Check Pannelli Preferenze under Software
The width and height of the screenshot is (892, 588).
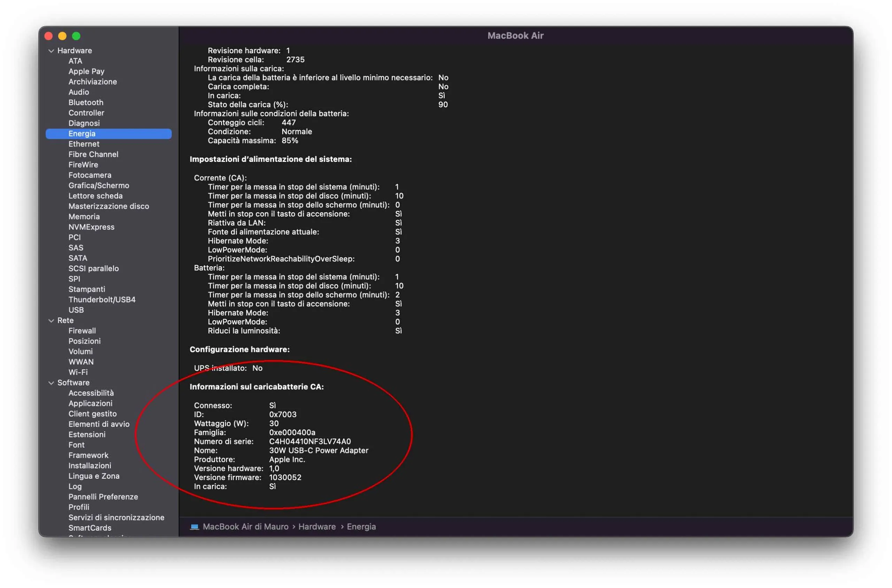103,496
